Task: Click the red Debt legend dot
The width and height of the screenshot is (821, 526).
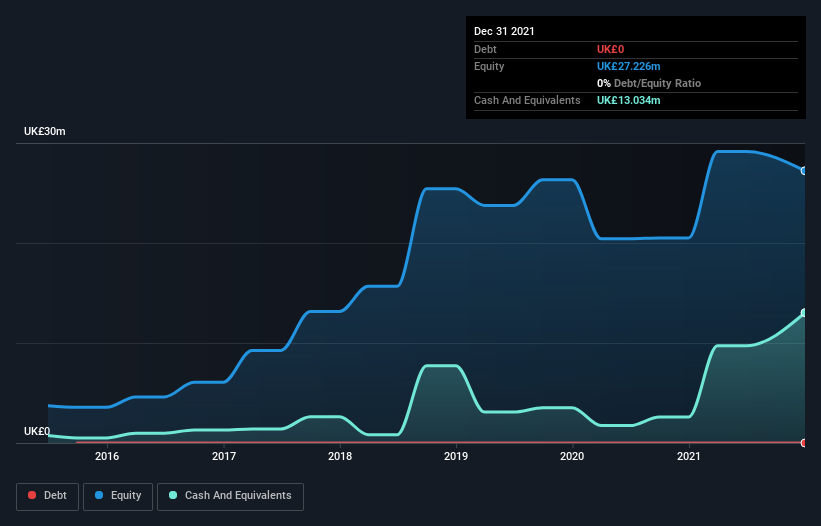Action: 32,495
